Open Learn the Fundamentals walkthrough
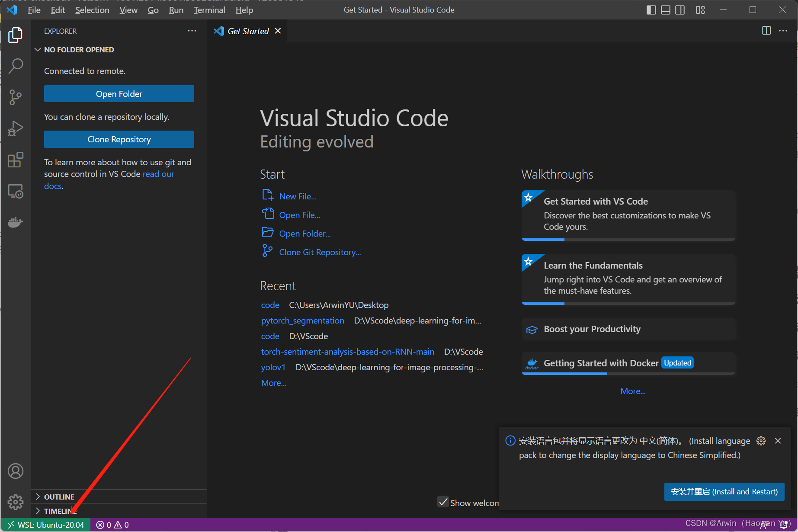The width and height of the screenshot is (798, 532). (628, 279)
